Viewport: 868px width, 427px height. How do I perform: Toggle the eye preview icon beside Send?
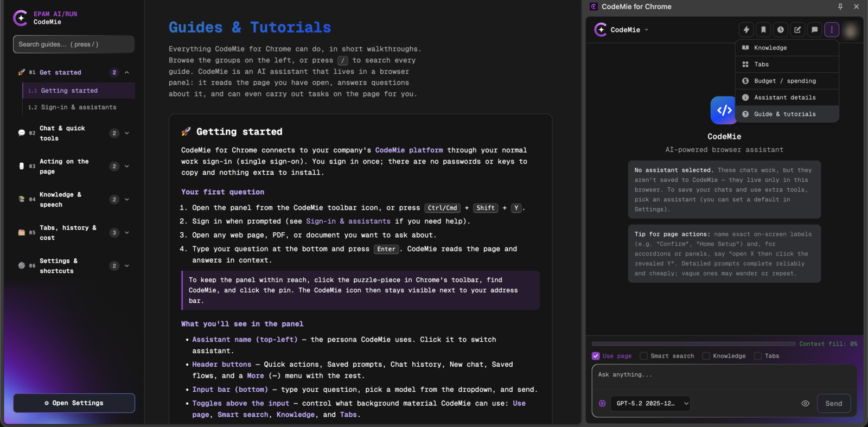(806, 403)
